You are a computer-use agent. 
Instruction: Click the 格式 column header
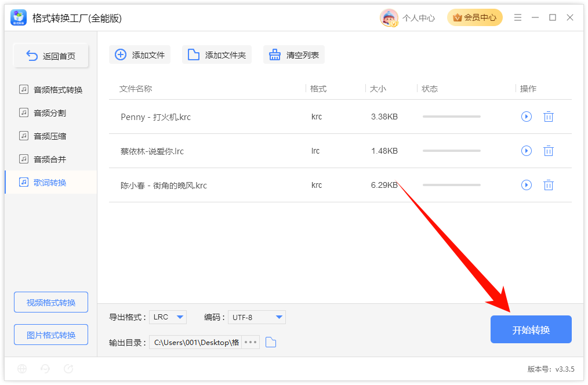click(x=318, y=89)
